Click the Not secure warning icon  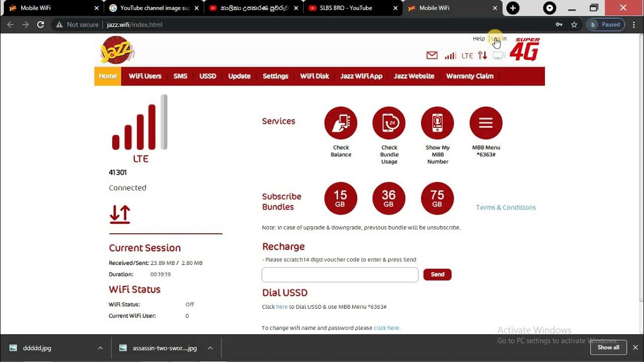(x=59, y=25)
